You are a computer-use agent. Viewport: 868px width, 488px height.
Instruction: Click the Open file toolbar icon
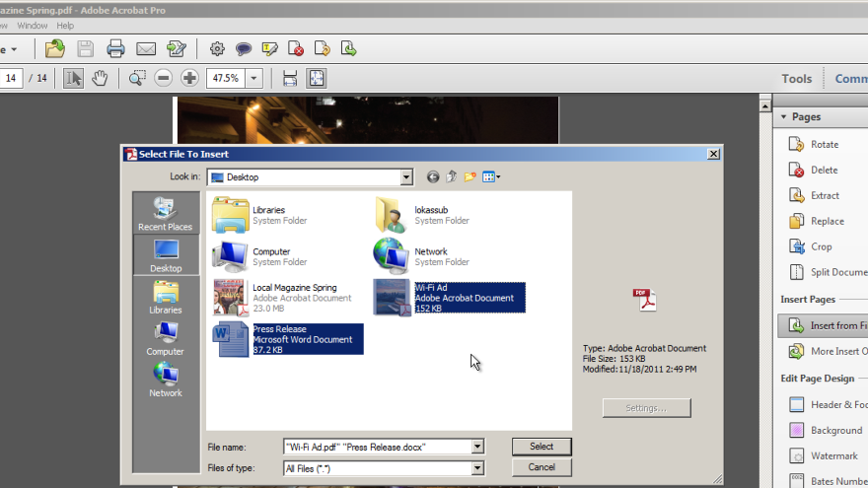click(55, 48)
